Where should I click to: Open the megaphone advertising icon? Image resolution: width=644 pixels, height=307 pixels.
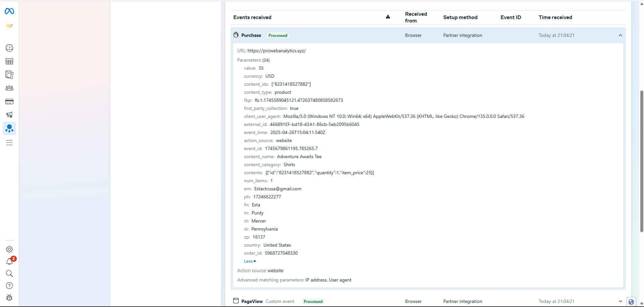click(x=9, y=115)
